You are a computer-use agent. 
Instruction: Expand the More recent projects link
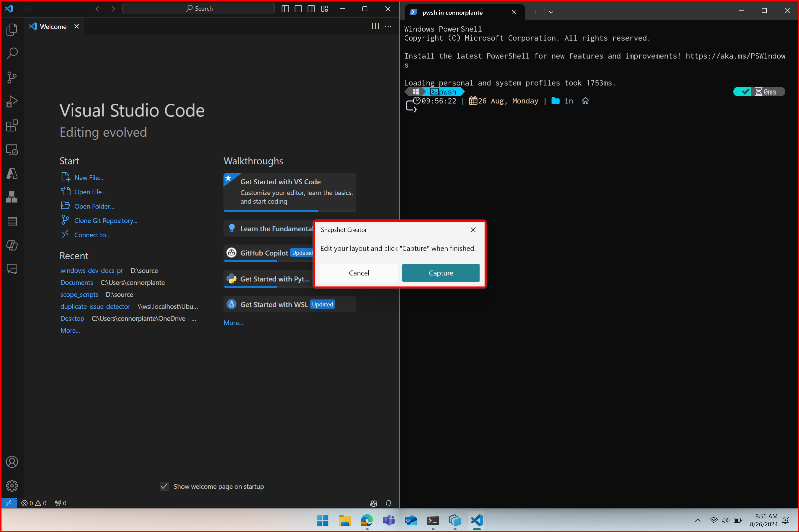tap(70, 330)
